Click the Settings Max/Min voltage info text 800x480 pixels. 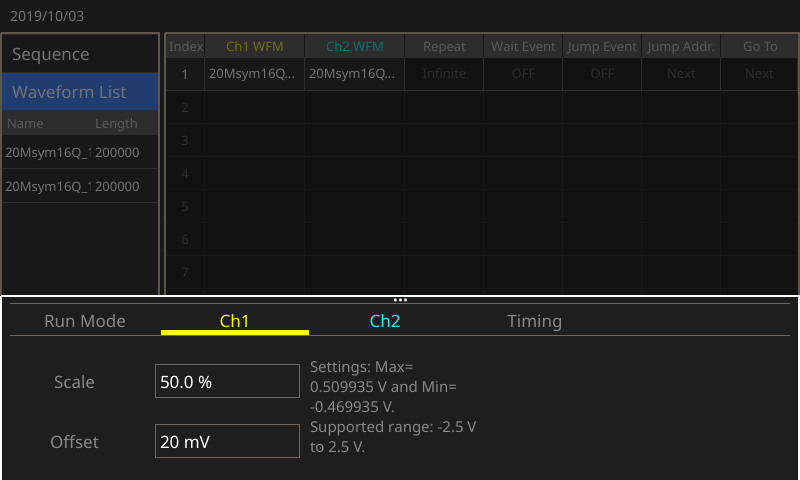point(393,407)
